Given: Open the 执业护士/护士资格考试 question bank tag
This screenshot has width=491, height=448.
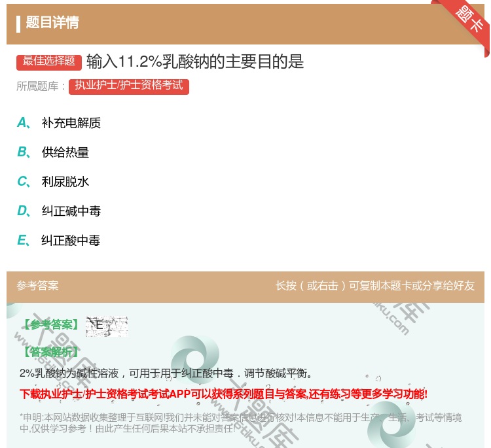Looking at the screenshot, I should tap(129, 86).
